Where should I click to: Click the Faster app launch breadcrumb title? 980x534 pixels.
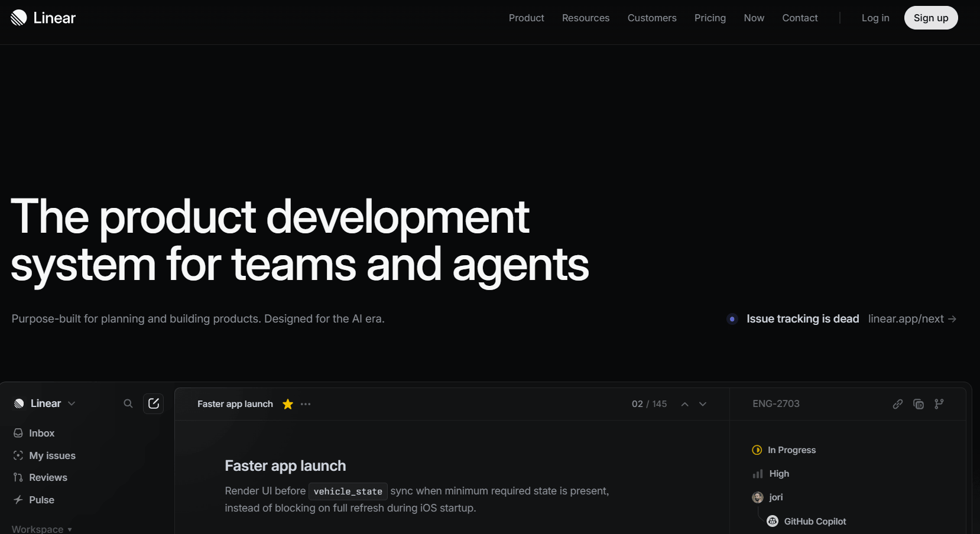[x=235, y=404]
